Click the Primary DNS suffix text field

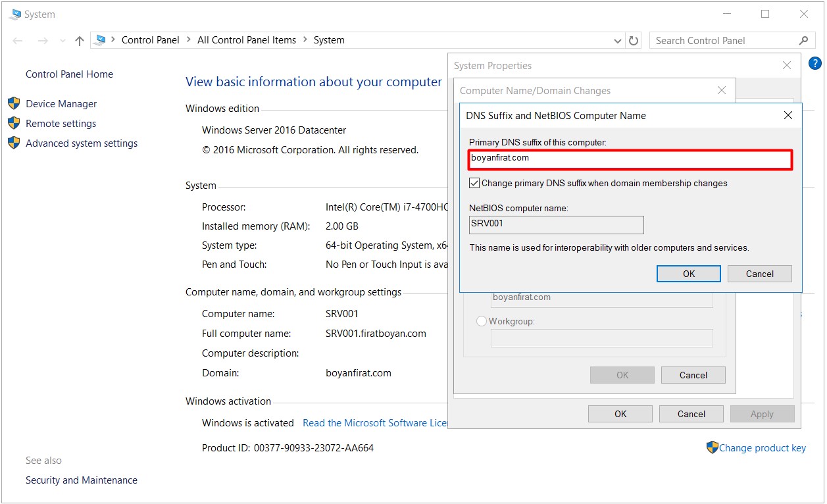[630, 159]
